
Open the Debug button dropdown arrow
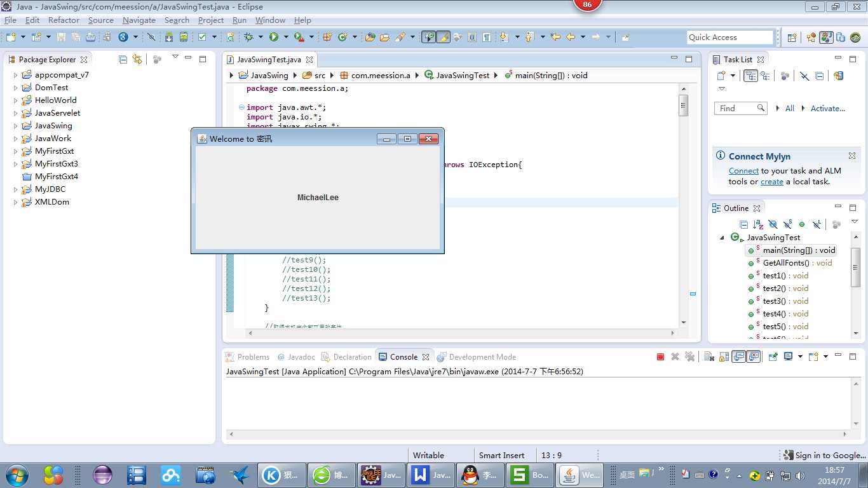click(x=261, y=37)
